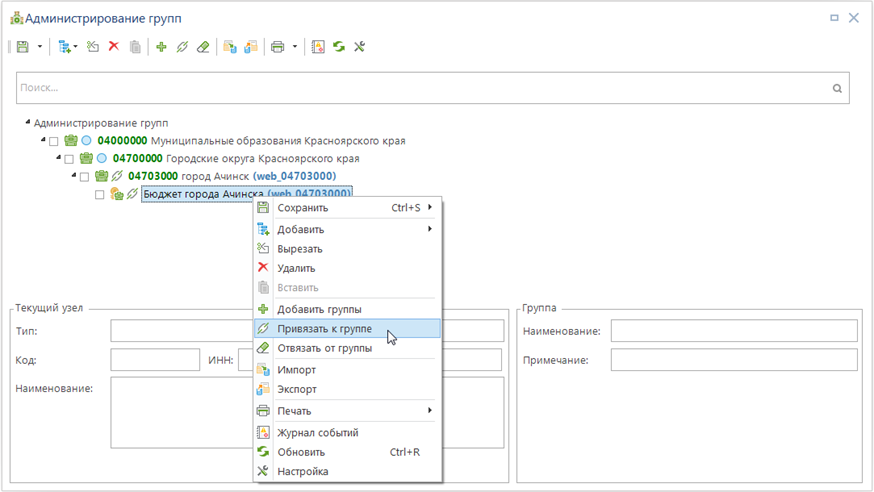Click the Примечание field in Группа panel
874x492 pixels.
[x=734, y=360]
